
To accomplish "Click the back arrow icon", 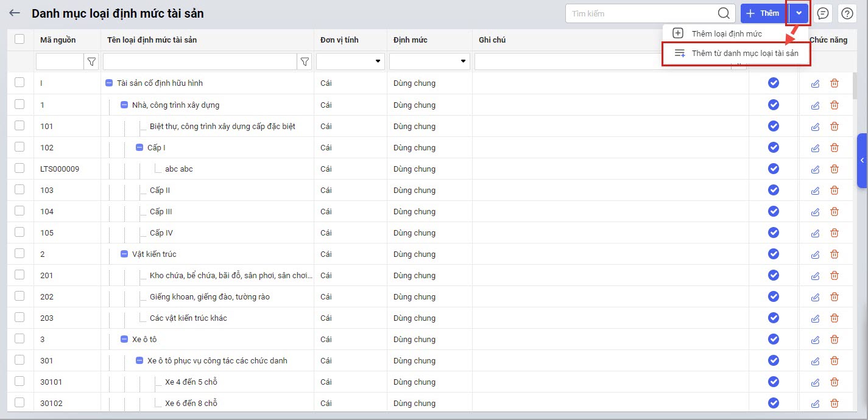I will click(15, 13).
